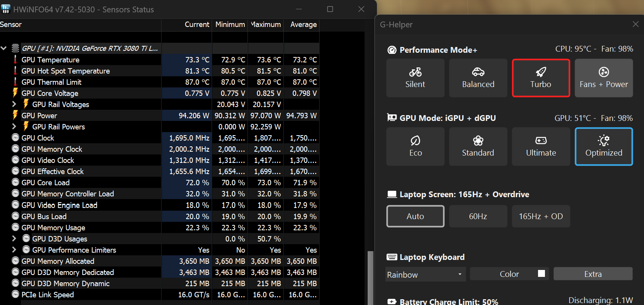Click the clock icon for GPU Video Clock
Viewport: 644px width, 305px height.
tap(15, 160)
